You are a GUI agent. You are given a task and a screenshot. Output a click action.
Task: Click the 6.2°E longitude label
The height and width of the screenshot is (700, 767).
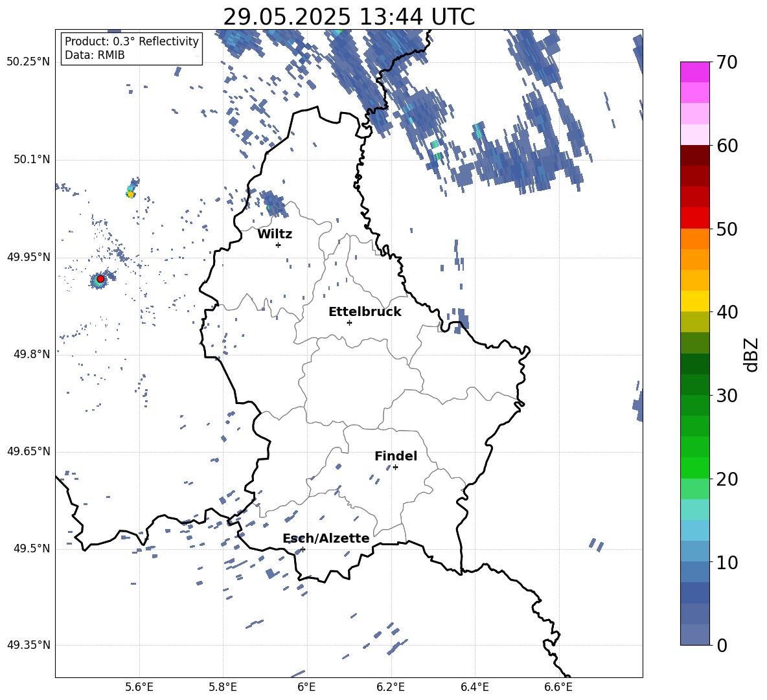(x=391, y=688)
